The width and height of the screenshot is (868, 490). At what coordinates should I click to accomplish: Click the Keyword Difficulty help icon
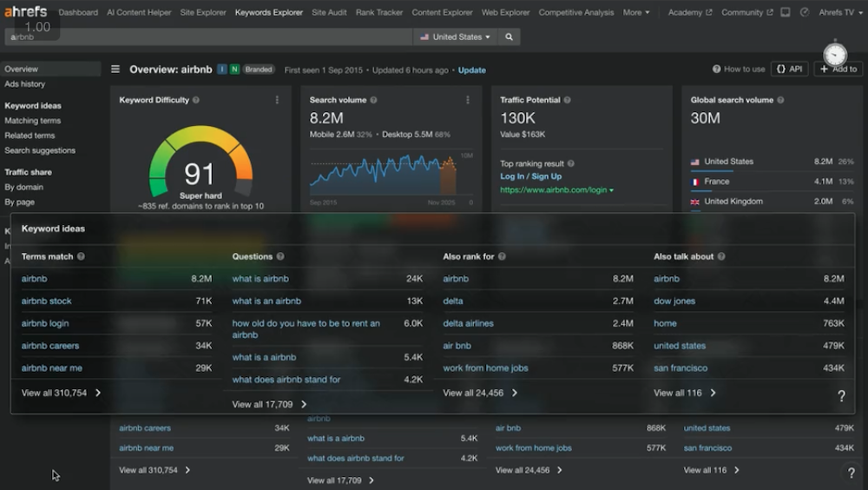tap(196, 100)
